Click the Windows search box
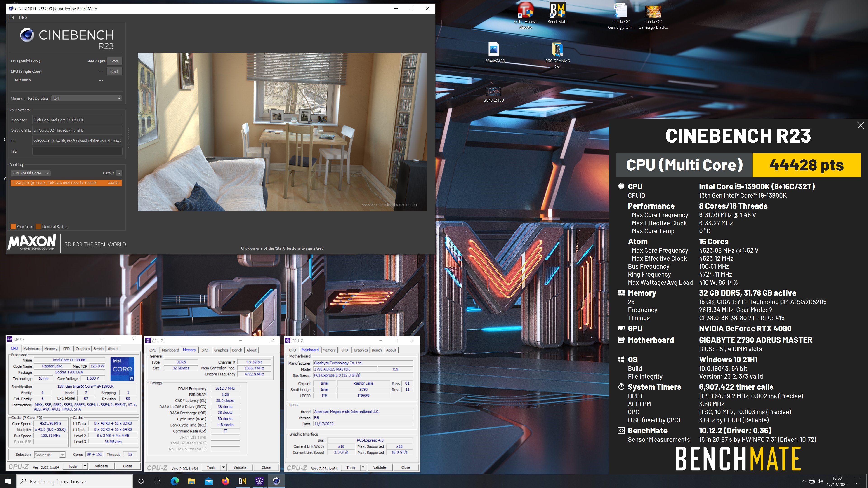Image resolution: width=868 pixels, height=488 pixels. point(74,481)
